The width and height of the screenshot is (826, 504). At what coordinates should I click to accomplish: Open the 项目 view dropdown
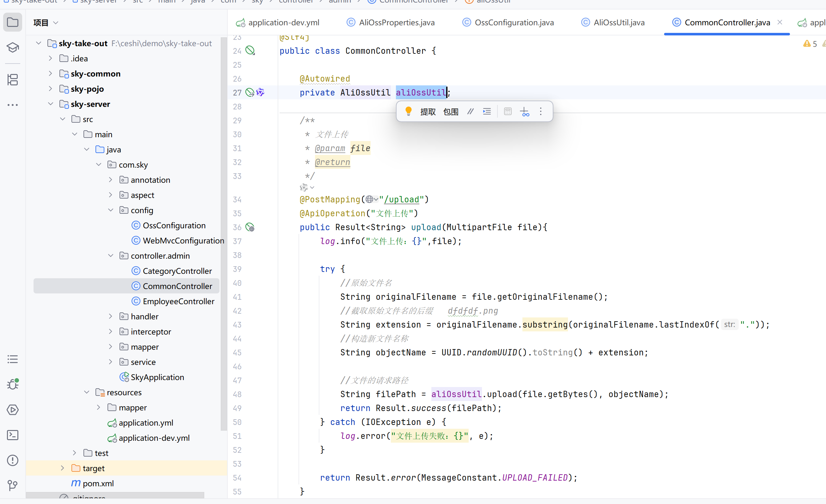pyautogui.click(x=46, y=22)
